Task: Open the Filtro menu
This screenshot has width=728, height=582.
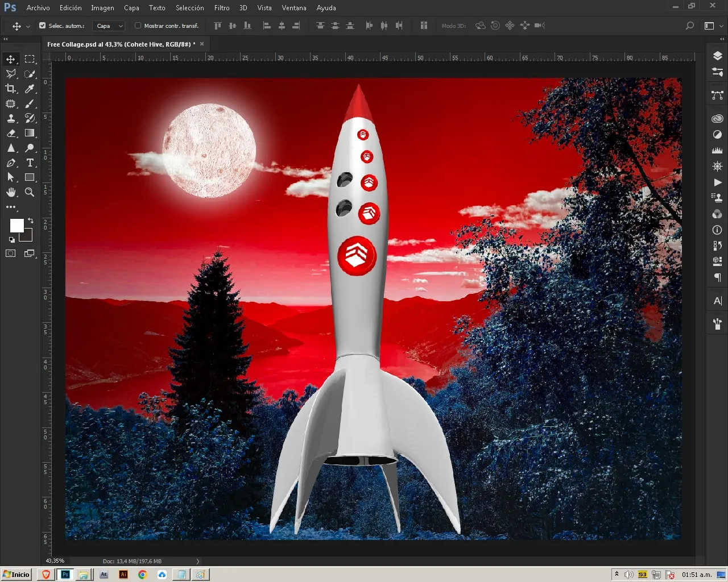Action: 222,8
